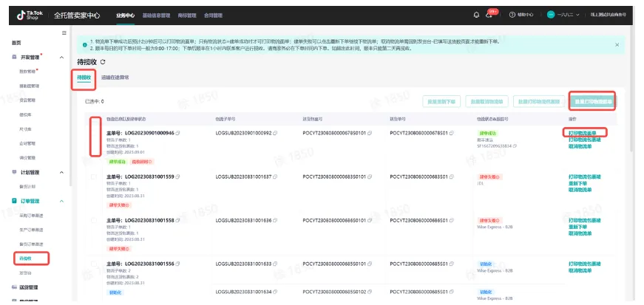Collapse the sidebar with the menu fold icon

64,32
